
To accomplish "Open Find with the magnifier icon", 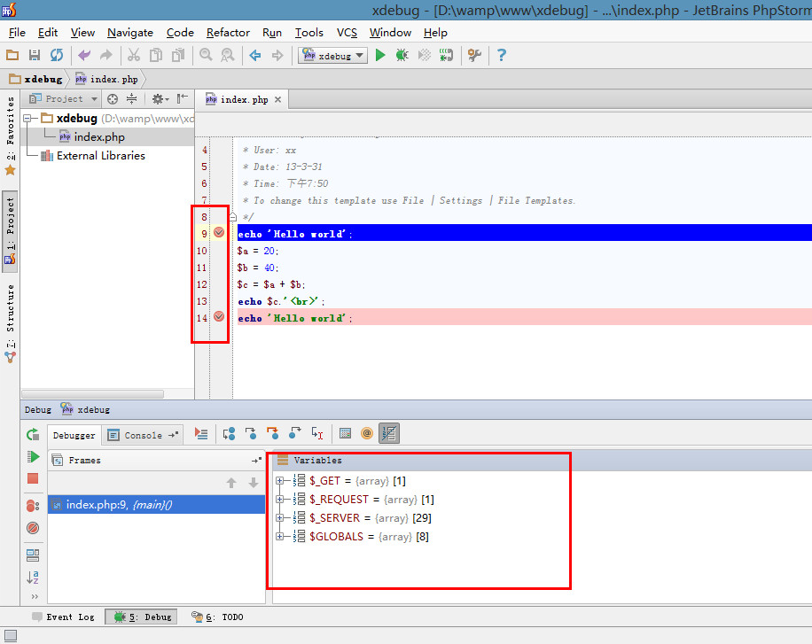I will click(206, 55).
